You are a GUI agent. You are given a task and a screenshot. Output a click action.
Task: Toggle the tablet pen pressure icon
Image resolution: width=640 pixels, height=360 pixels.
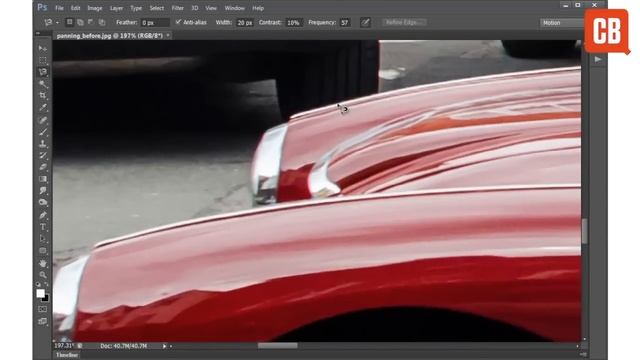[365, 22]
